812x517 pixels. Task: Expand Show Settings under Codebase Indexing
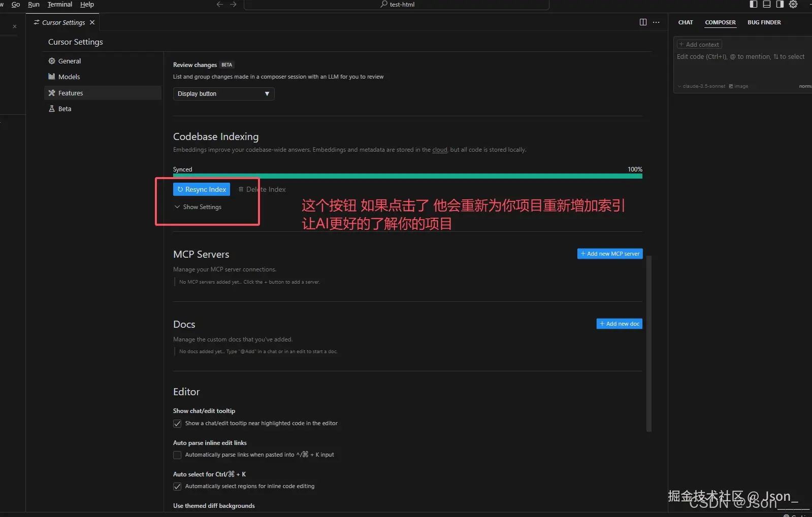198,207
